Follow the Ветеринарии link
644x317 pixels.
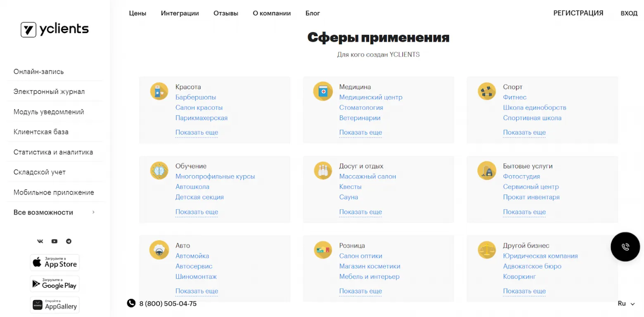360,118
